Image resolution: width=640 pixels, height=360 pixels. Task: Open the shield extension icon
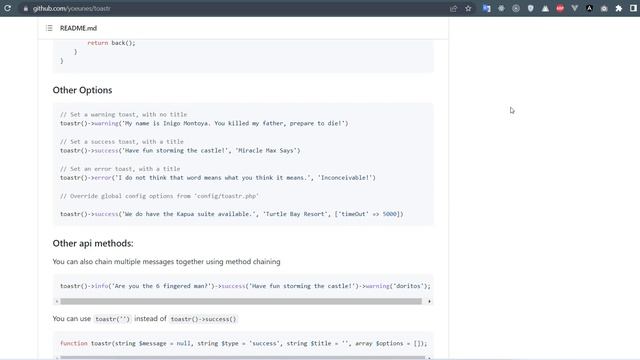[x=531, y=9]
